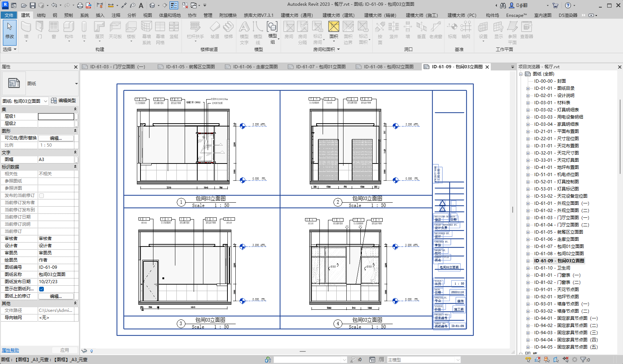Expand the ID-61-08 包间02立面图 tree node
Screen dimensions: 623x364
tap(528, 254)
